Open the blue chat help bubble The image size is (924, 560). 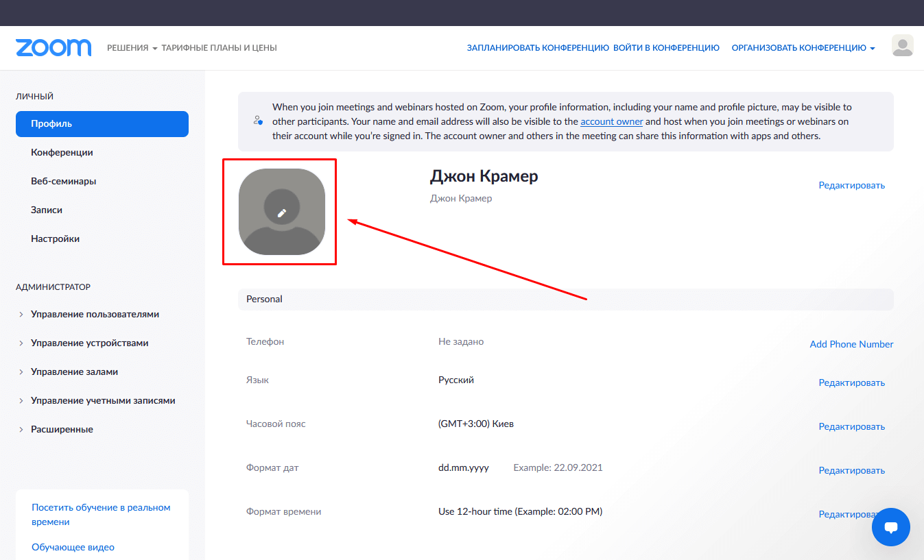pos(890,527)
